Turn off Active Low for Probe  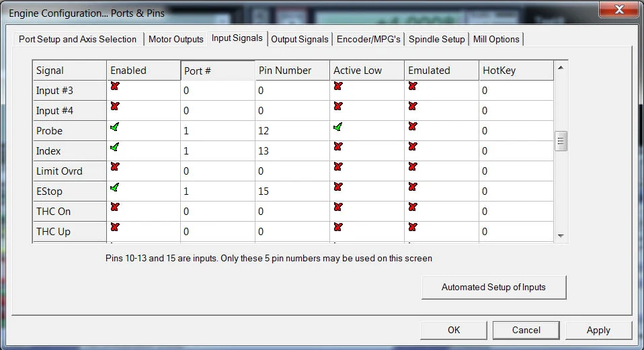click(x=338, y=127)
